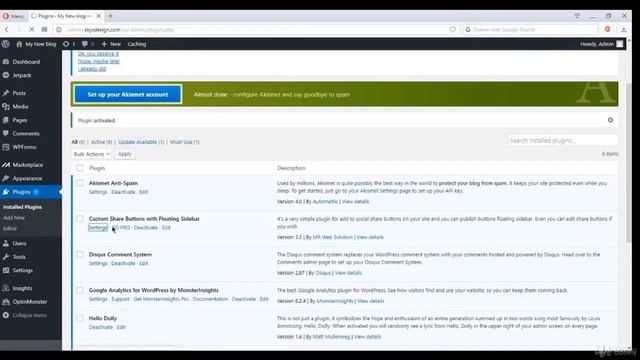Deactivate the Disqus Comment System plugin
Screen dimensions: 640x360
coord(123,263)
